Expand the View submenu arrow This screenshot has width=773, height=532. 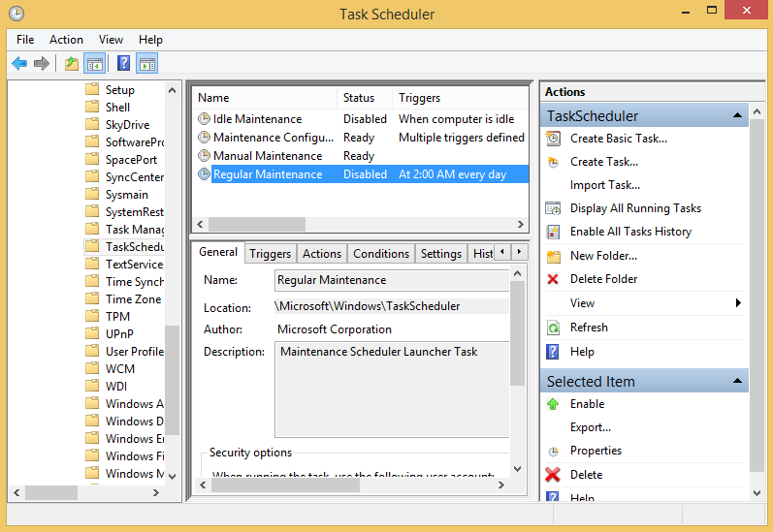[x=738, y=303]
